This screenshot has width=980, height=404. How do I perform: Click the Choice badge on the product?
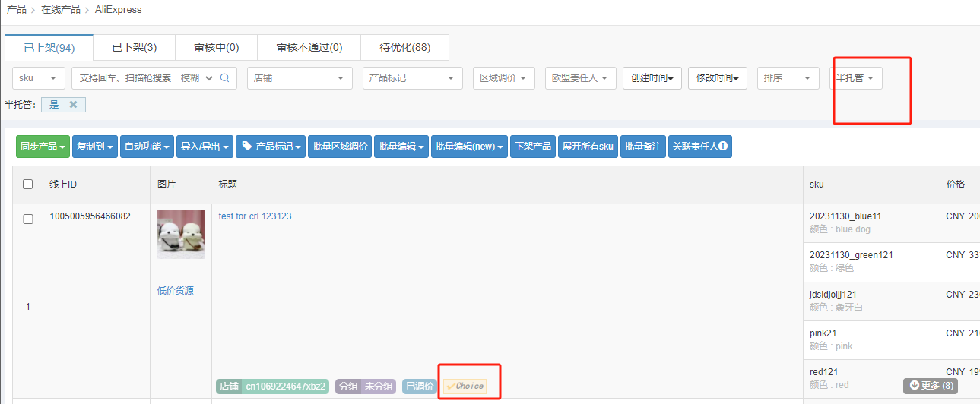(x=465, y=386)
